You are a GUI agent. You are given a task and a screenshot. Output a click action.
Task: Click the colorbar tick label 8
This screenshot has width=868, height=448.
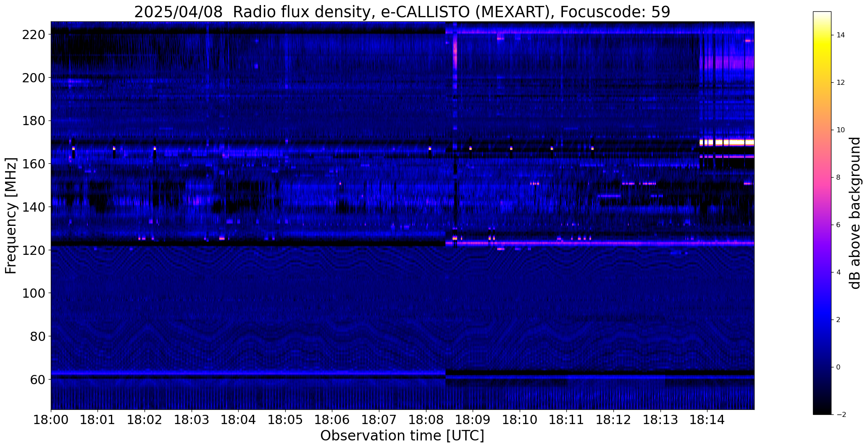pos(839,178)
